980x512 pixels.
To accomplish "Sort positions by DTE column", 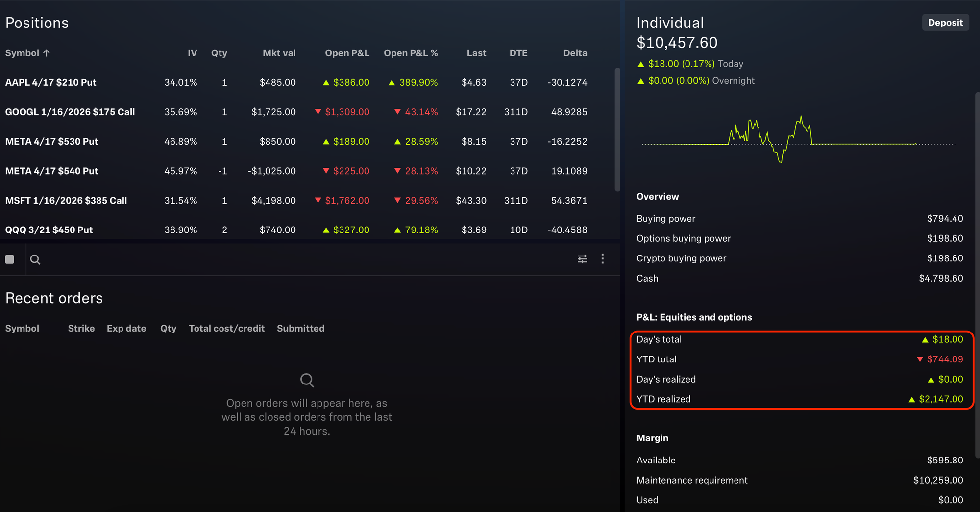I will pos(518,53).
